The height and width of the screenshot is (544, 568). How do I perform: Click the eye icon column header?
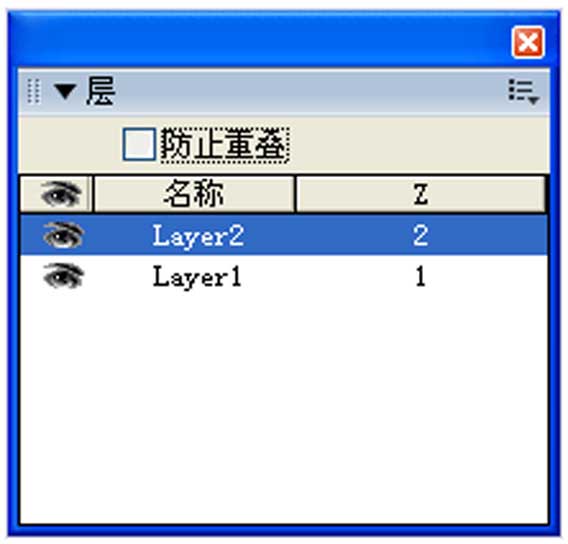click(61, 194)
